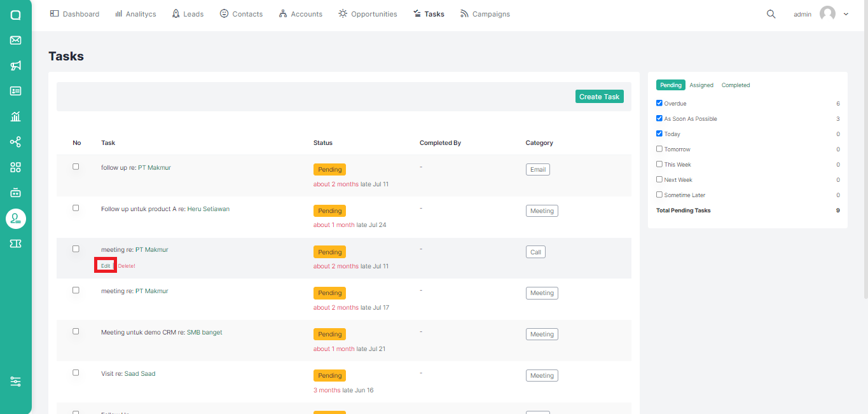Open Campaigns in top navigation

pos(485,14)
